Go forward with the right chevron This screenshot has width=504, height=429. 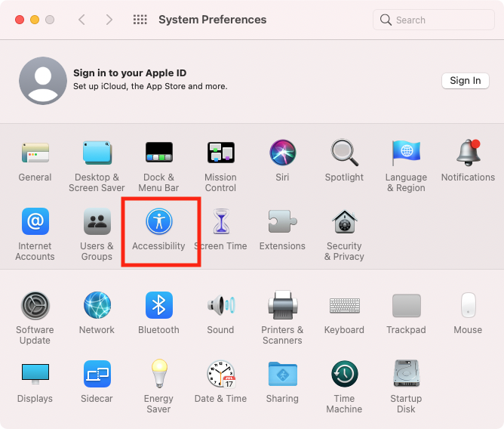[x=109, y=20]
